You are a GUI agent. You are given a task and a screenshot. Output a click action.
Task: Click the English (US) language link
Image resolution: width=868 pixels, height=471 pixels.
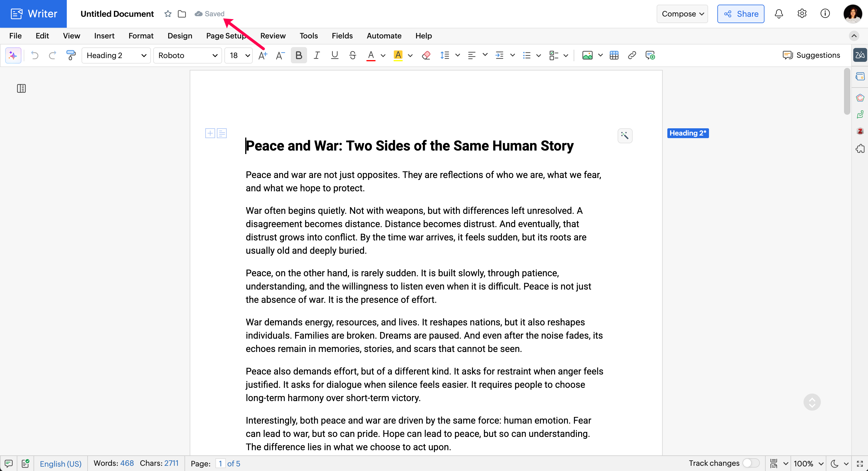(61, 463)
